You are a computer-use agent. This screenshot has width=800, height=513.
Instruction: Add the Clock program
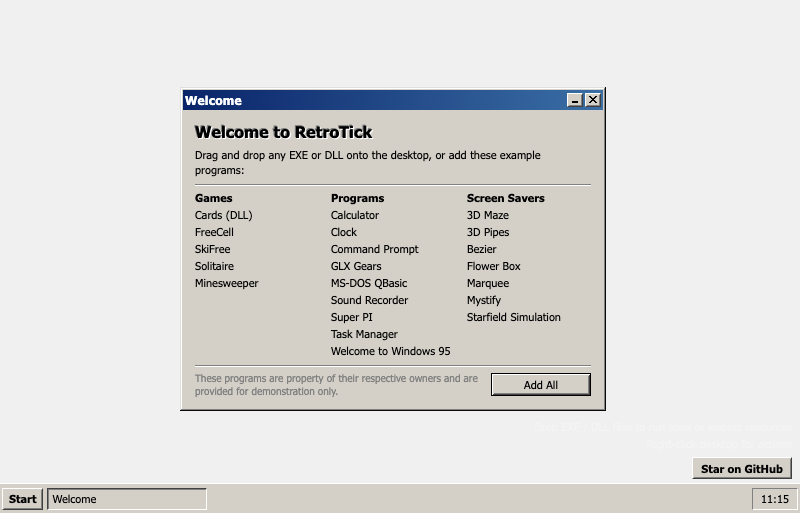[x=343, y=232]
